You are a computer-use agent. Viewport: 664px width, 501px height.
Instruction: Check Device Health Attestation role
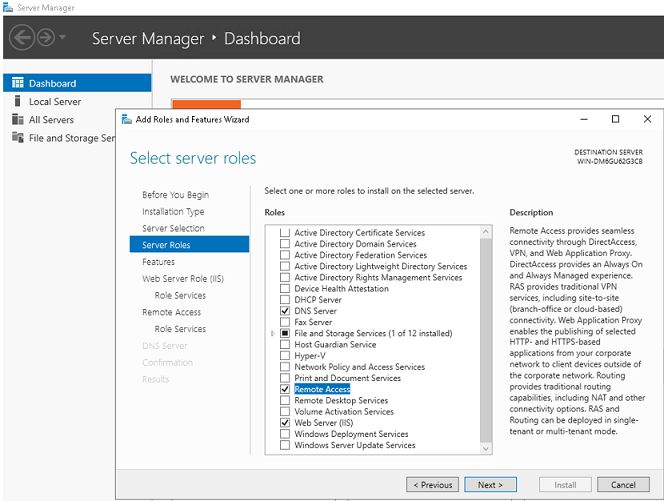[285, 288]
